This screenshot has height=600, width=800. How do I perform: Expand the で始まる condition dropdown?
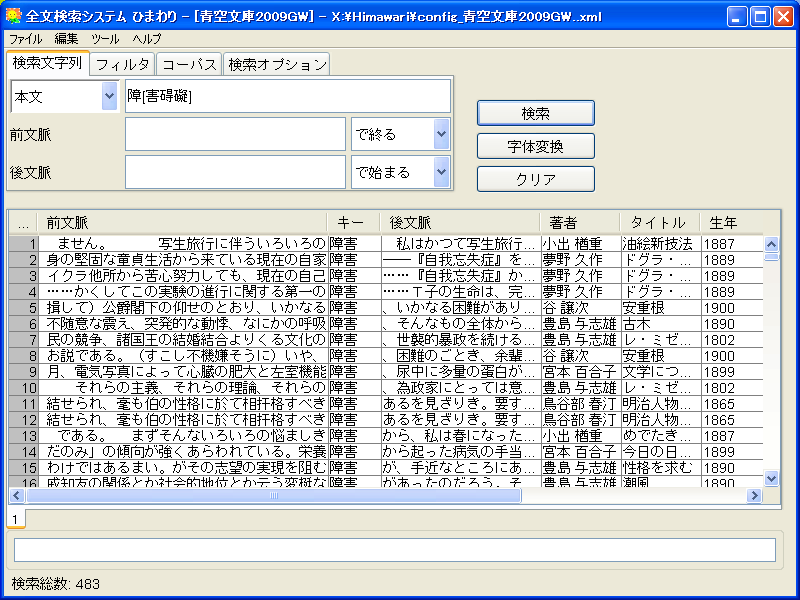pos(441,172)
